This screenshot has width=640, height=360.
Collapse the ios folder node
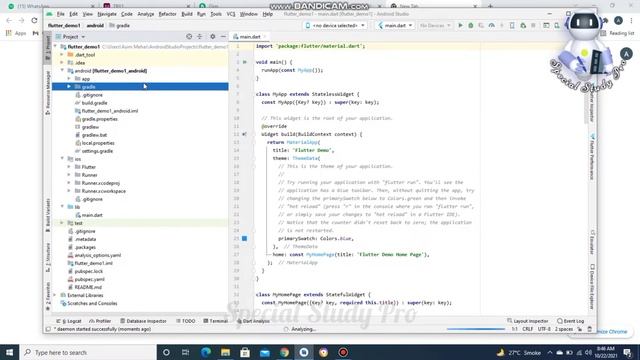click(x=62, y=159)
